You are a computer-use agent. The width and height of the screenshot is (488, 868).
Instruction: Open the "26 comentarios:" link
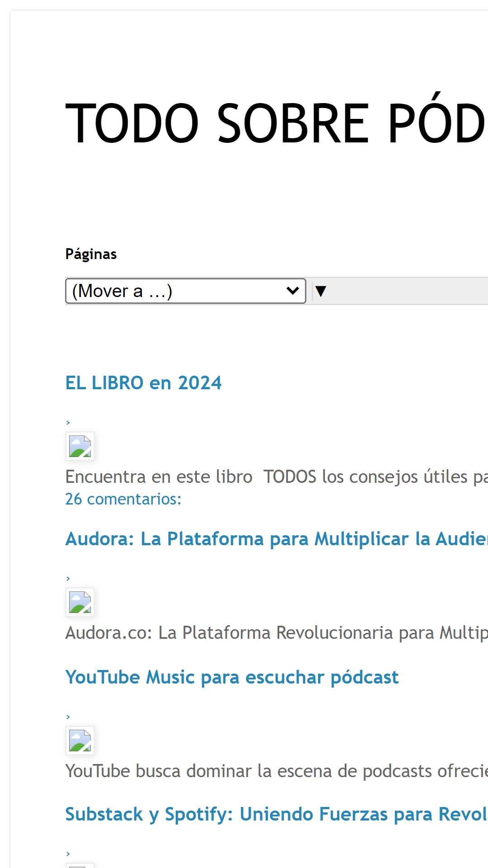[x=123, y=499]
